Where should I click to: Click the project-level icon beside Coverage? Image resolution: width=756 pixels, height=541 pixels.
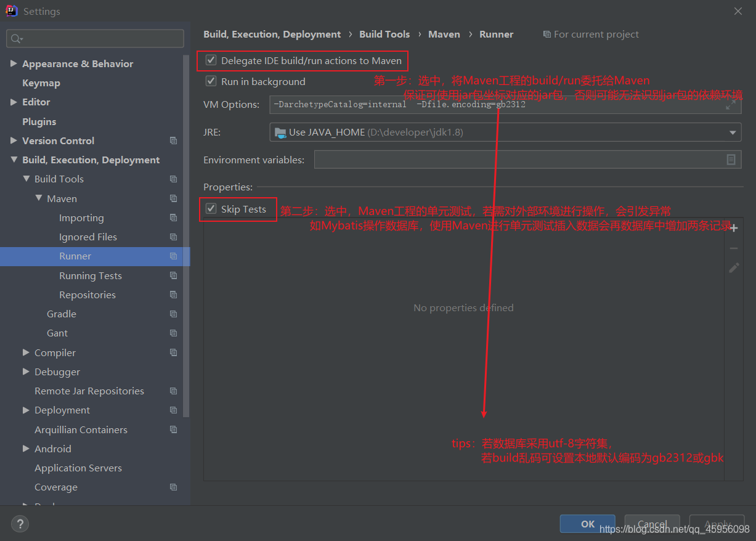[x=173, y=487]
